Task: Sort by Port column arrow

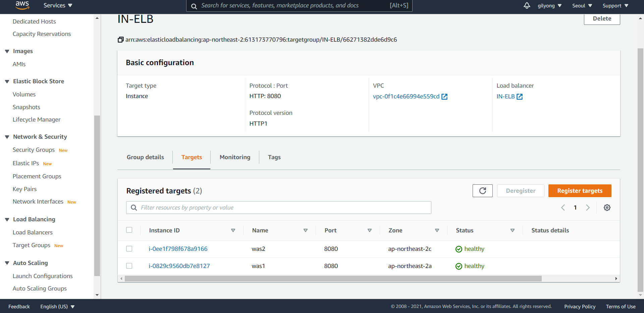Action: tap(370, 230)
